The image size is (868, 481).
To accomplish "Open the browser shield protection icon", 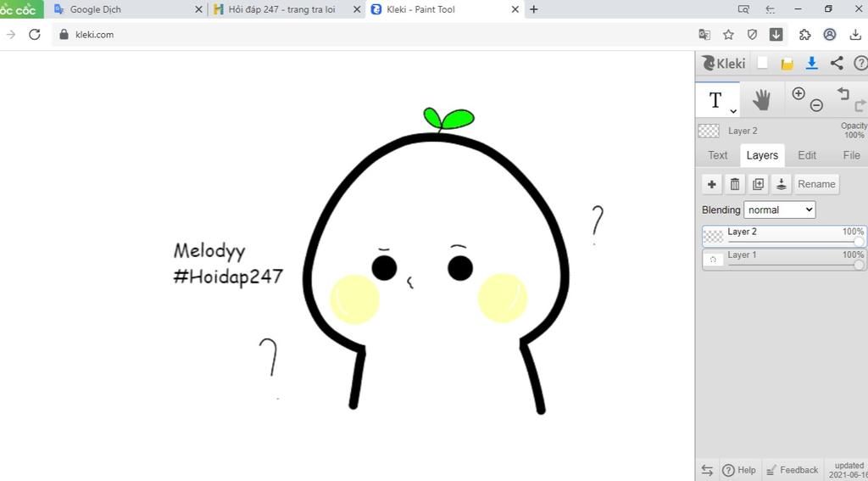I will (x=752, y=34).
